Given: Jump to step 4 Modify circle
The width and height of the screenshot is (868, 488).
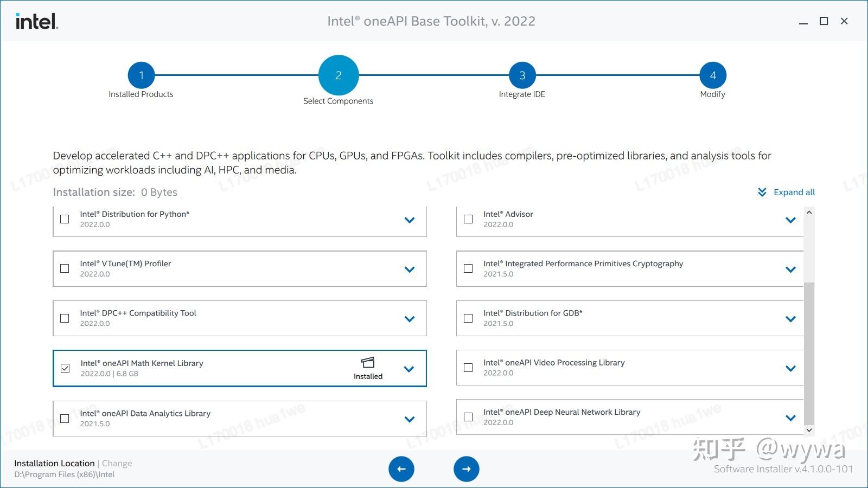Looking at the screenshot, I should (x=712, y=75).
